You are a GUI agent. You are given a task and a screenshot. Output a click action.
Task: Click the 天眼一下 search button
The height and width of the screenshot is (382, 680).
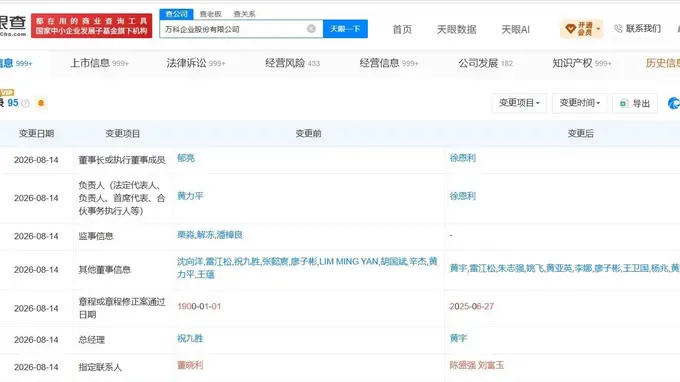[x=345, y=29]
